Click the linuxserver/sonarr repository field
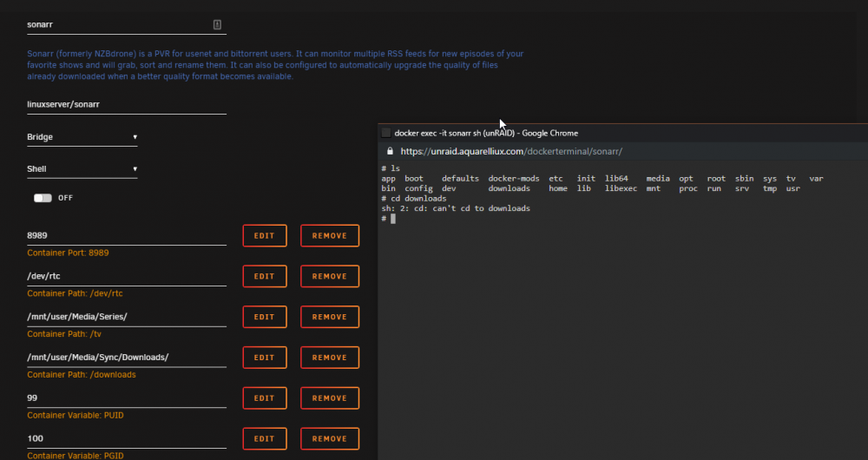This screenshot has width=868, height=460. (126, 105)
